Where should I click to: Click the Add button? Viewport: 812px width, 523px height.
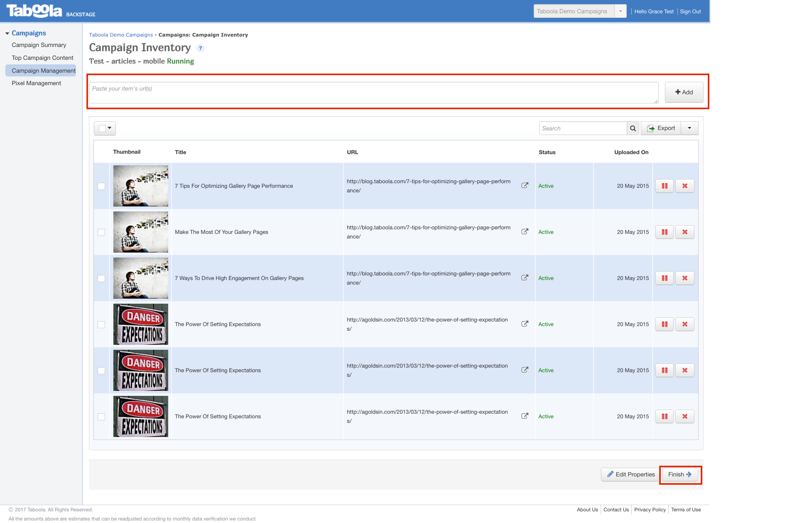pyautogui.click(x=684, y=92)
